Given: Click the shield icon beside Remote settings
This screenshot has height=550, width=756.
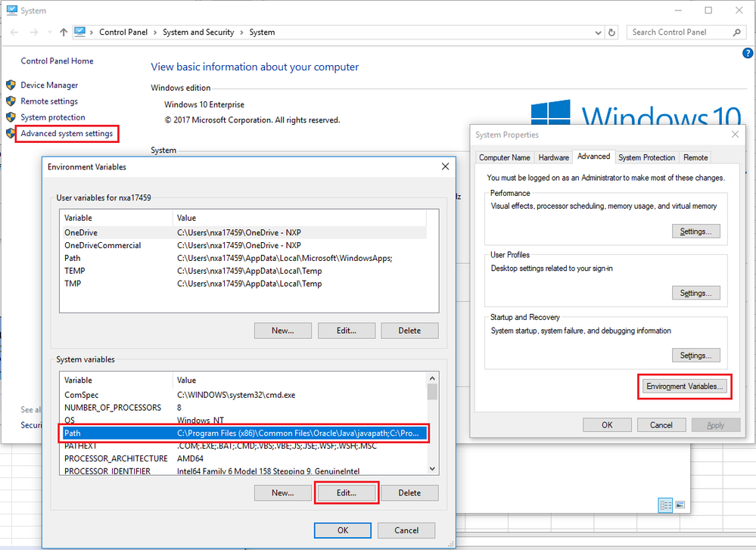Looking at the screenshot, I should (11, 101).
